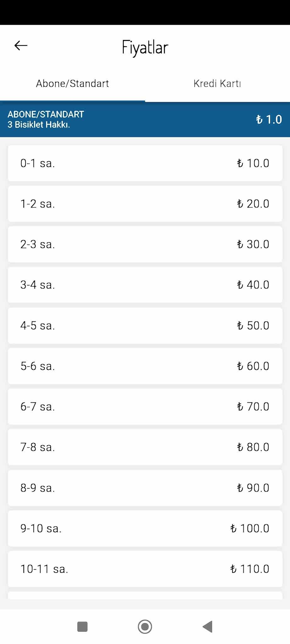Tap the back arrow icon
Screen dimensions: 290x644
(21, 46)
